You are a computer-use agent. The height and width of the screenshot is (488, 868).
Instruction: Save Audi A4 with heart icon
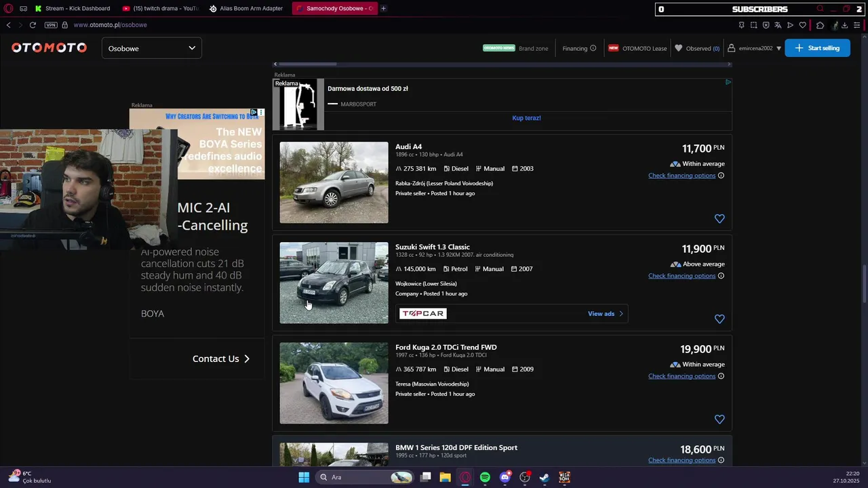pos(719,218)
